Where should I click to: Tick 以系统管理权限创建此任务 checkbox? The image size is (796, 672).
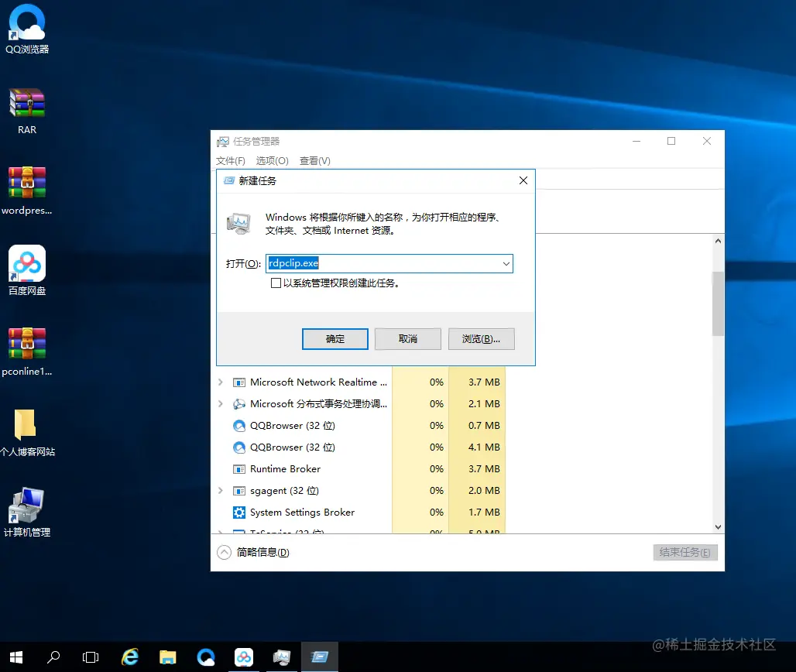coord(276,283)
